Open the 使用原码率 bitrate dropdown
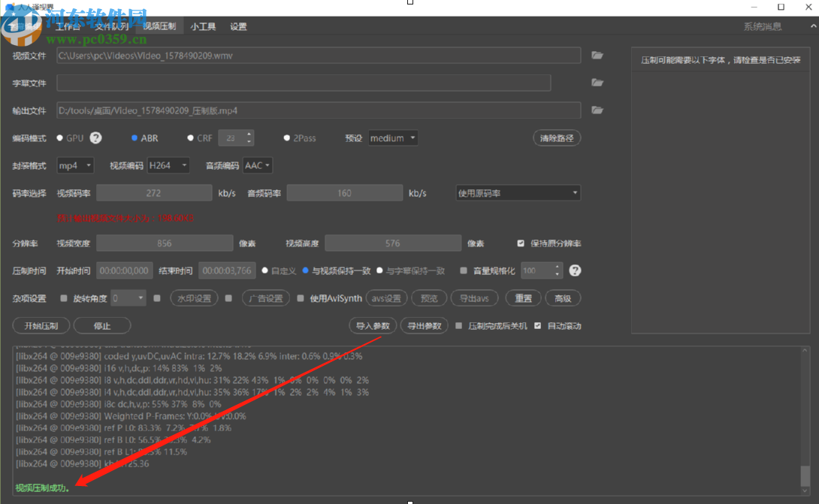This screenshot has height=504, width=819. click(518, 193)
